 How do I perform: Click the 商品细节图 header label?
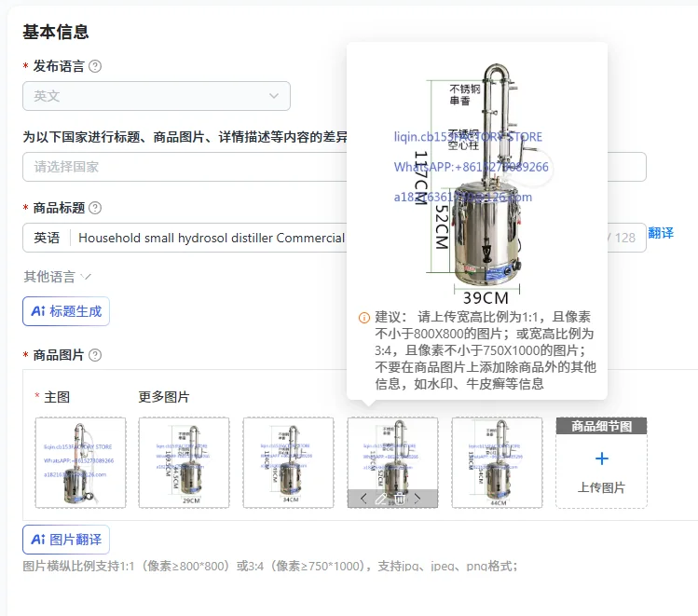pos(601,426)
